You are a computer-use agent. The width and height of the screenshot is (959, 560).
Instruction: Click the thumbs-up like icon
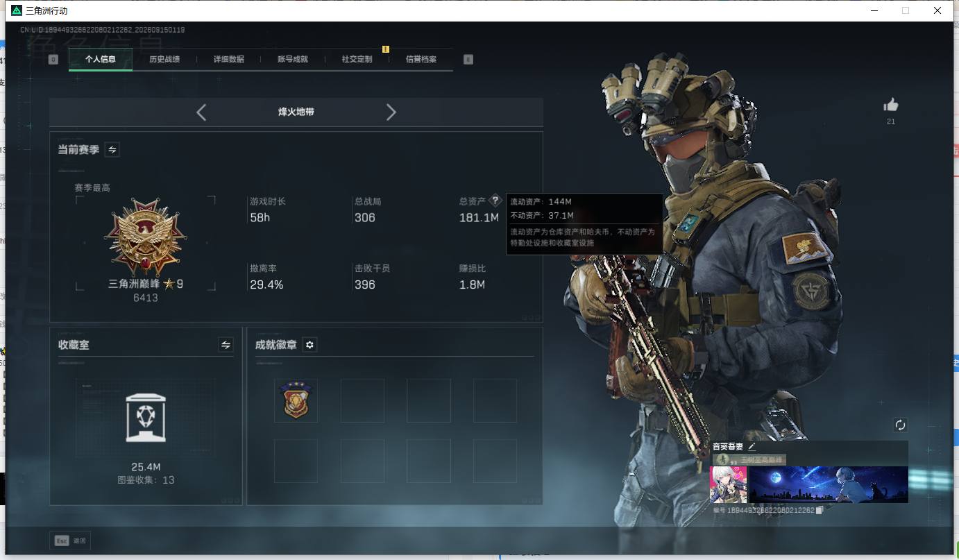click(x=891, y=105)
